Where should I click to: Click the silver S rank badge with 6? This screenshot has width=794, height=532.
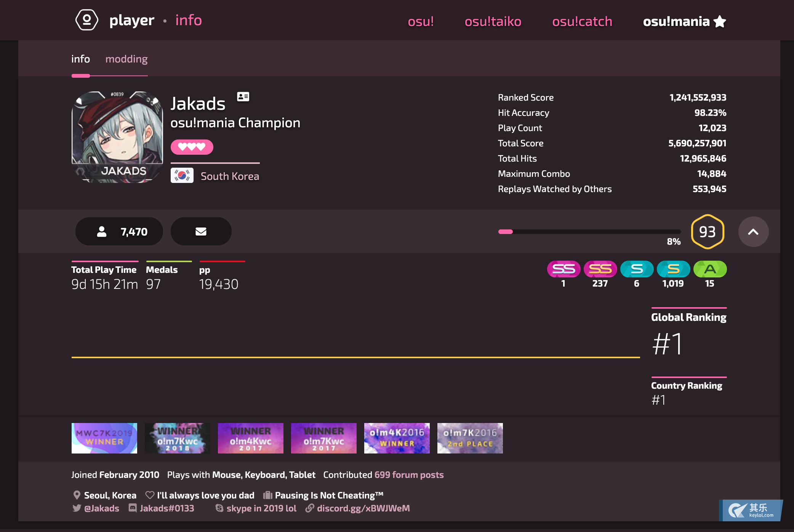pos(637,269)
